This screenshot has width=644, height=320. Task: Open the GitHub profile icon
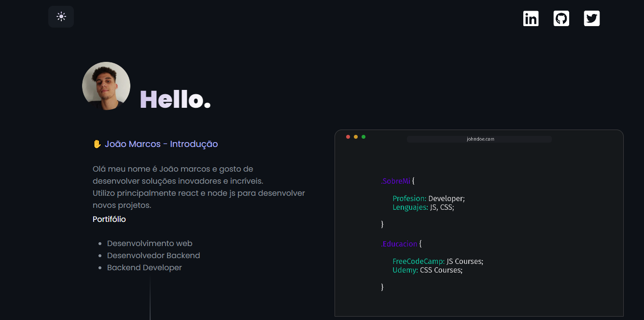click(x=561, y=18)
